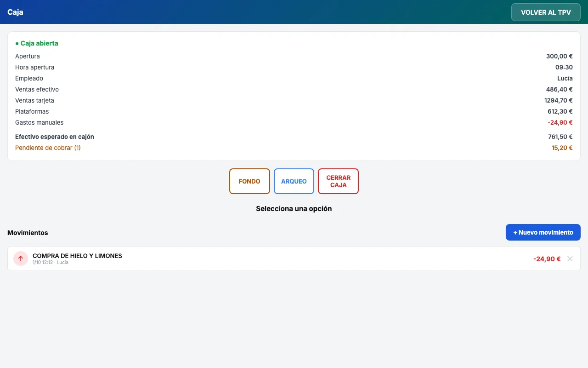
Task: Click Ventas tarjeta value 1294,70 €
Action: point(559,100)
